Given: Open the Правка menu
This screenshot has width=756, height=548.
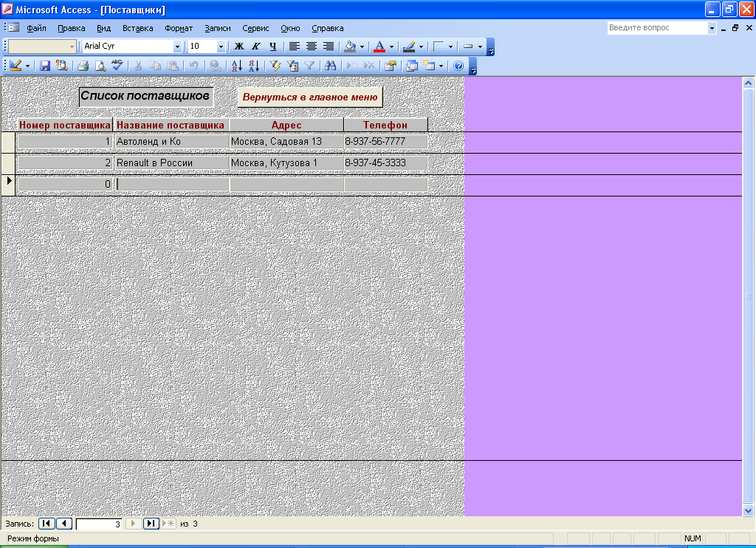Looking at the screenshot, I should click(72, 28).
